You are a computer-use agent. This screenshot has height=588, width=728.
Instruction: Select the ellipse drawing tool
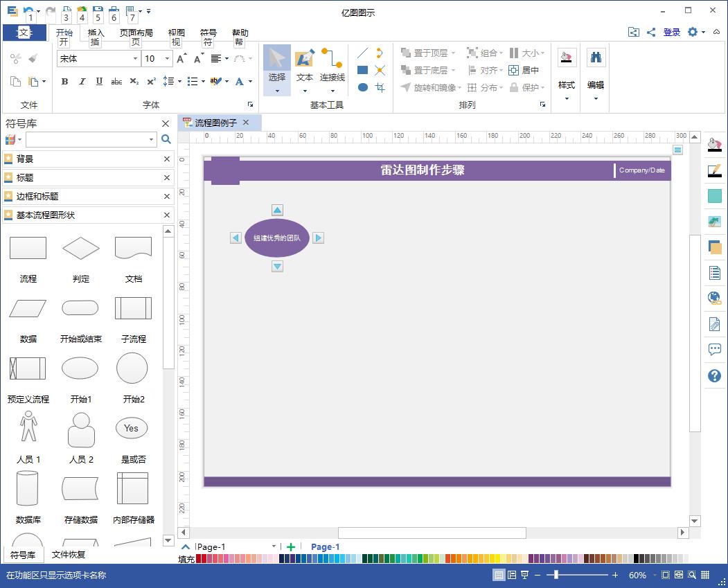tap(362, 87)
